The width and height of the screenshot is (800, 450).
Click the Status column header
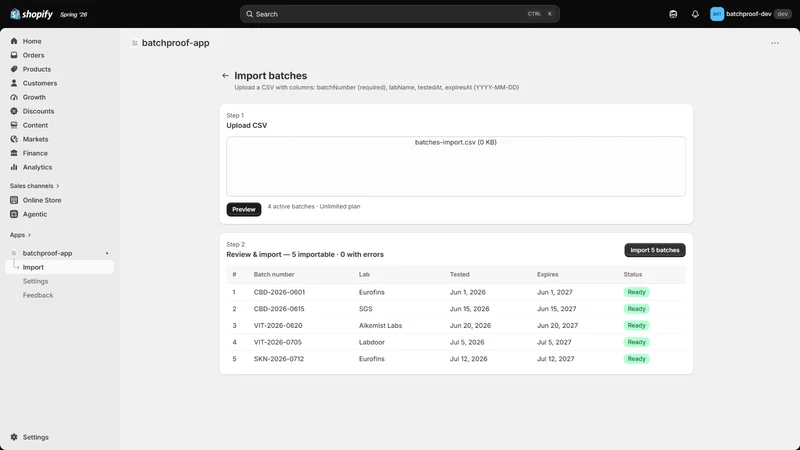(633, 274)
